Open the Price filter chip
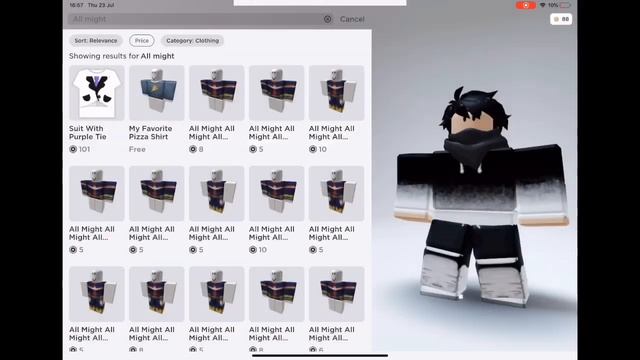Screen dimensions: 640x360 coord(142,40)
